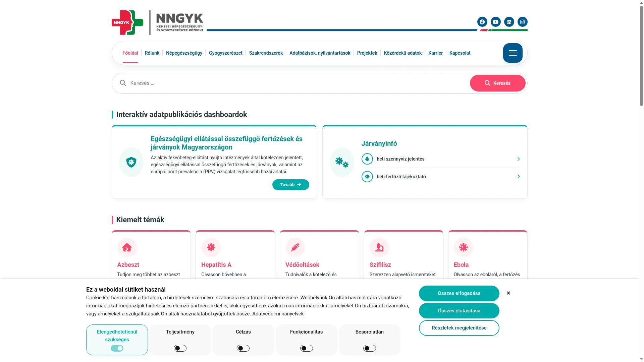Viewport: 644px width, 362px height.
Task: Open the NNGYK LinkedIn icon
Action: 509,22
